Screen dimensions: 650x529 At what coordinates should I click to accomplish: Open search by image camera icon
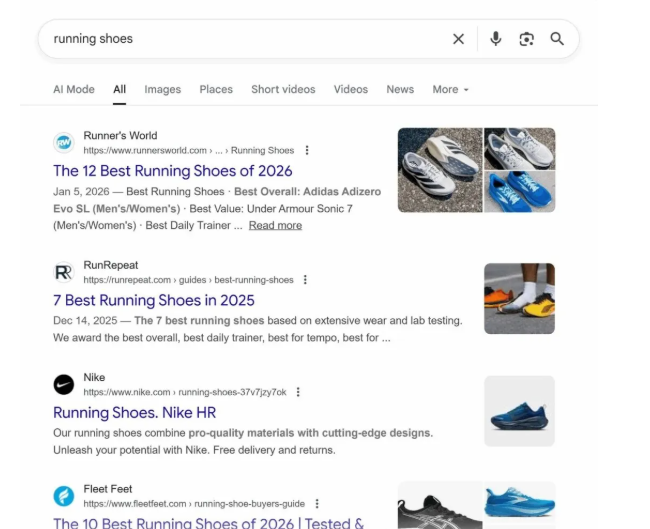526,39
